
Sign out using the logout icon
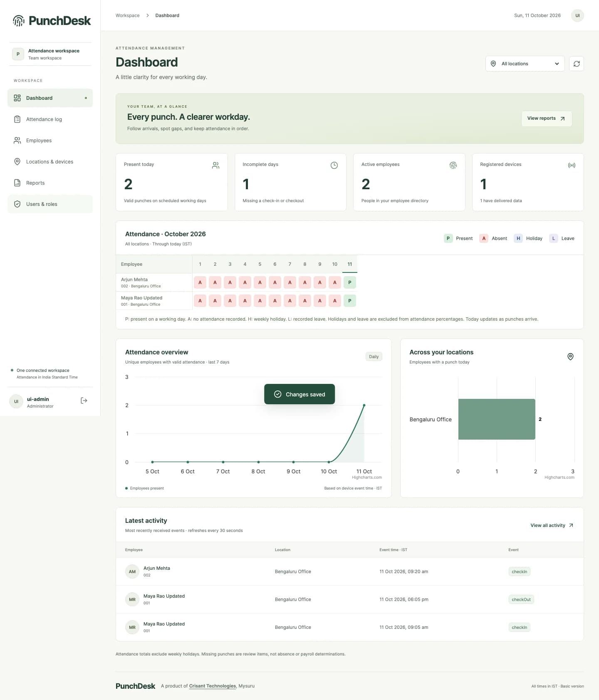[x=84, y=401]
